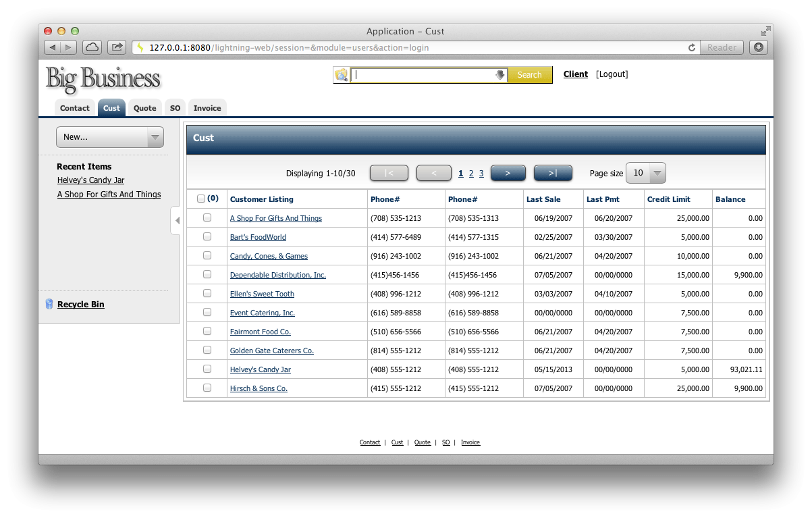812x518 pixels.
Task: Check the Fairmont Food Co. row
Action: [x=207, y=331]
